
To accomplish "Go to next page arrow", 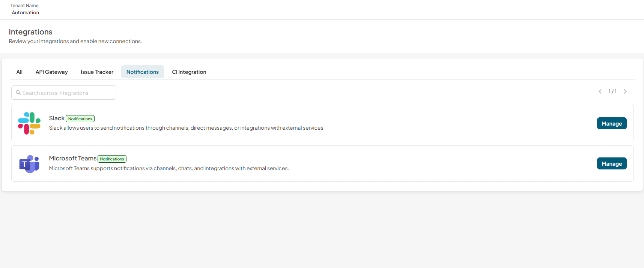I will [x=625, y=91].
